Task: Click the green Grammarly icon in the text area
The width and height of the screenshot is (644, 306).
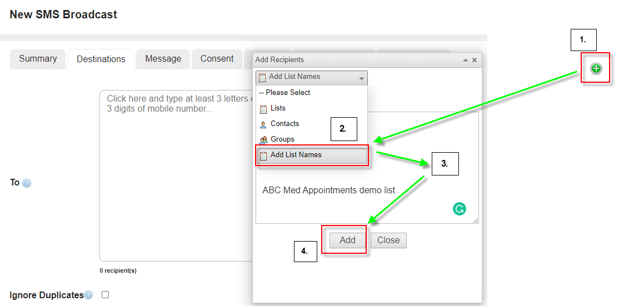Action: (460, 209)
